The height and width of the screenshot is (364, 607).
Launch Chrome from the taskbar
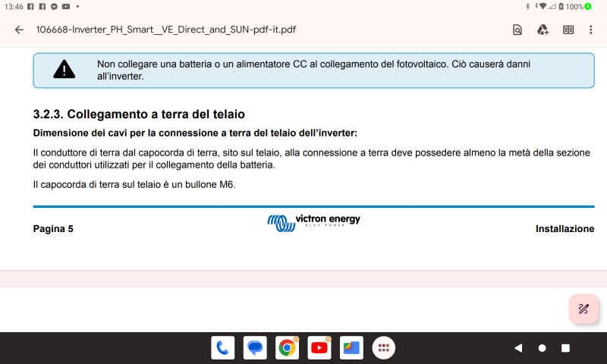pyautogui.click(x=287, y=348)
